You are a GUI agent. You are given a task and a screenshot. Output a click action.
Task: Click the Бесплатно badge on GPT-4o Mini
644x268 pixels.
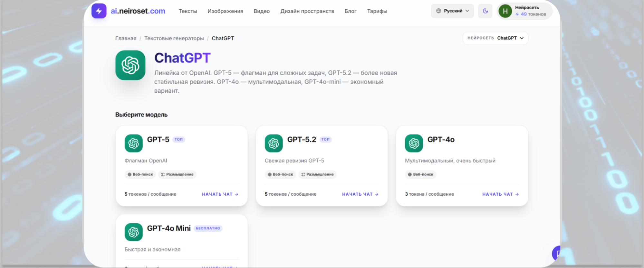[x=208, y=228]
